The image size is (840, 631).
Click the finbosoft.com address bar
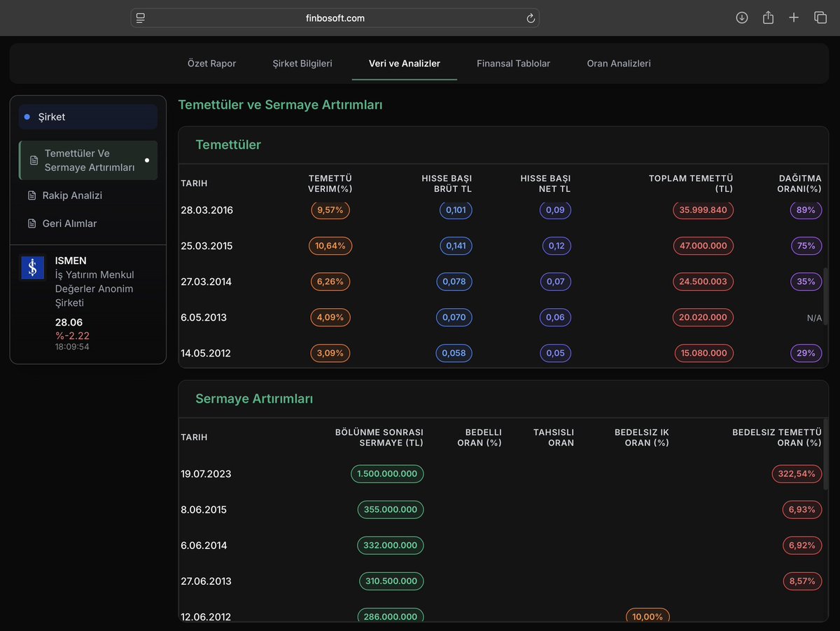[335, 18]
